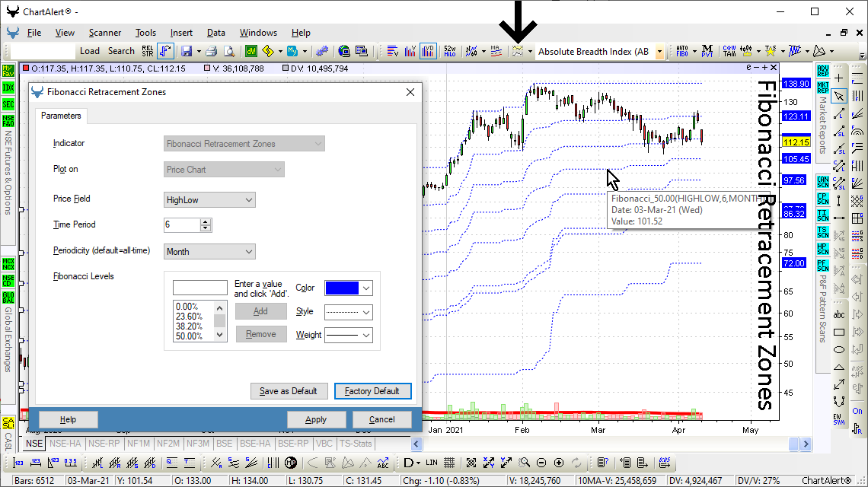Open the Price Field HighLow dropdown
The image size is (868, 487).
pyautogui.click(x=209, y=200)
